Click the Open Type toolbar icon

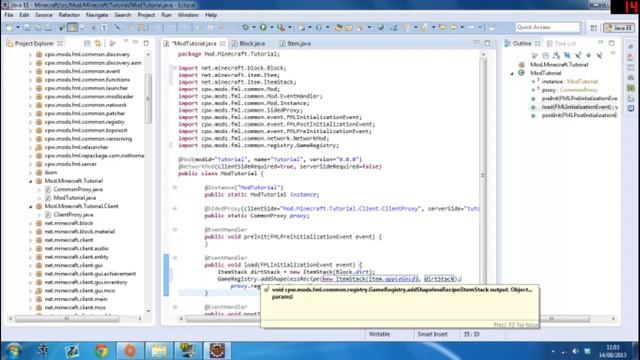point(338,27)
